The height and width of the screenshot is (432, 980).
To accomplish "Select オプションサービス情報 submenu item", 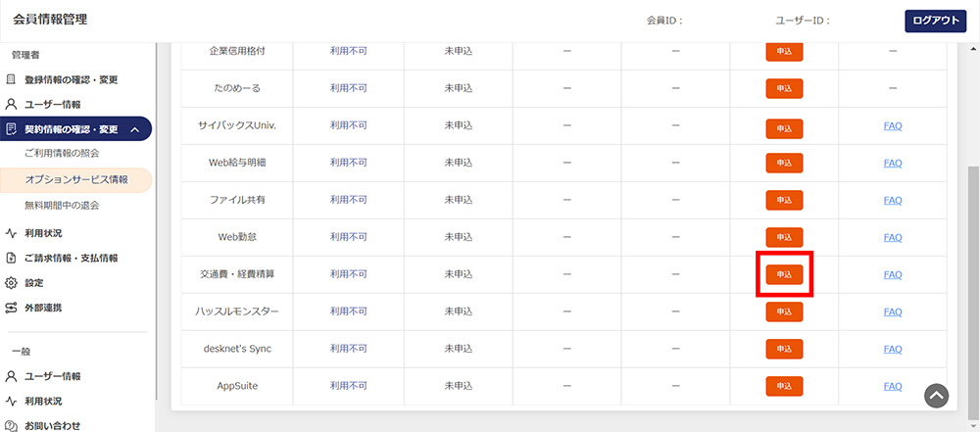I will pos(76,180).
